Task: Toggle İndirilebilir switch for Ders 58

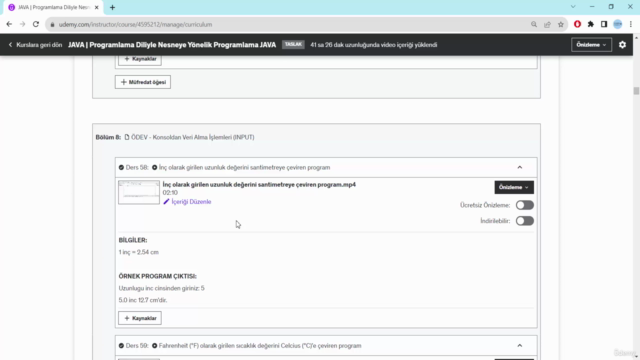Action: 524,221
